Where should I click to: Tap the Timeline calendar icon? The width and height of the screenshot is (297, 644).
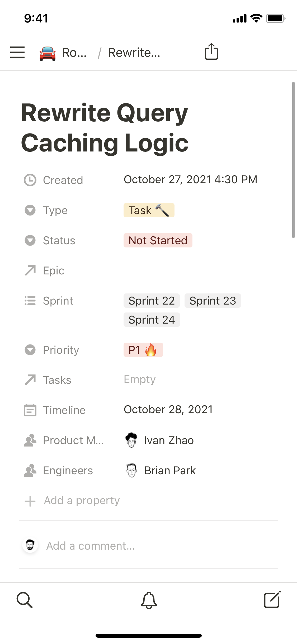pos(30,410)
